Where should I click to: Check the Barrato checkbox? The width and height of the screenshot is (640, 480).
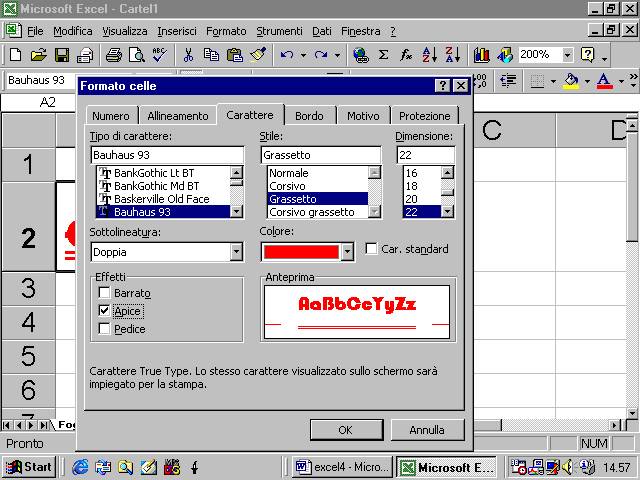pyautogui.click(x=104, y=293)
